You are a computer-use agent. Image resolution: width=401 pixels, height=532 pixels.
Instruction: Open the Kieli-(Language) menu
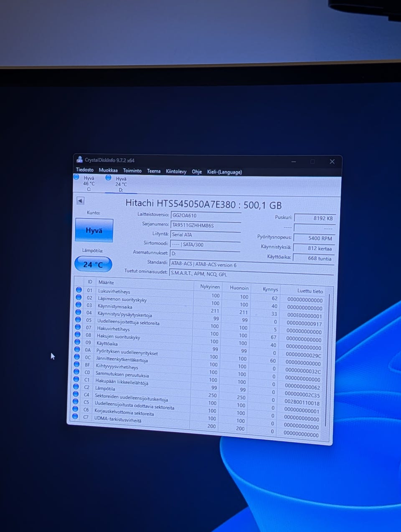tap(225, 172)
